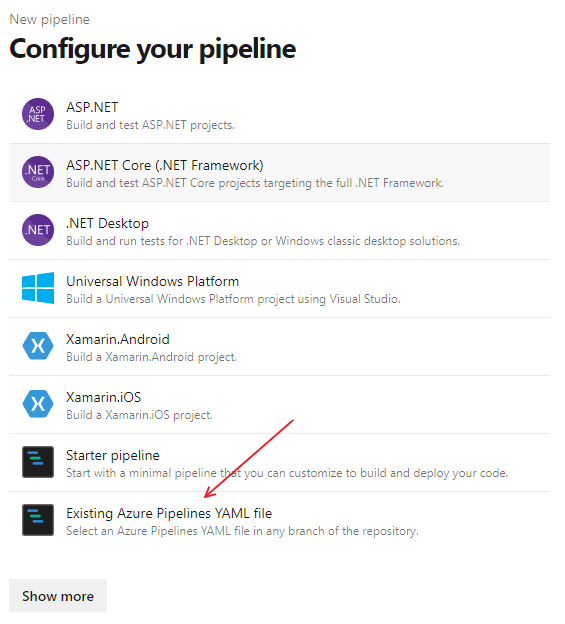Select the ASP.NET template title
Screen dimensions: 565x624
[92, 107]
